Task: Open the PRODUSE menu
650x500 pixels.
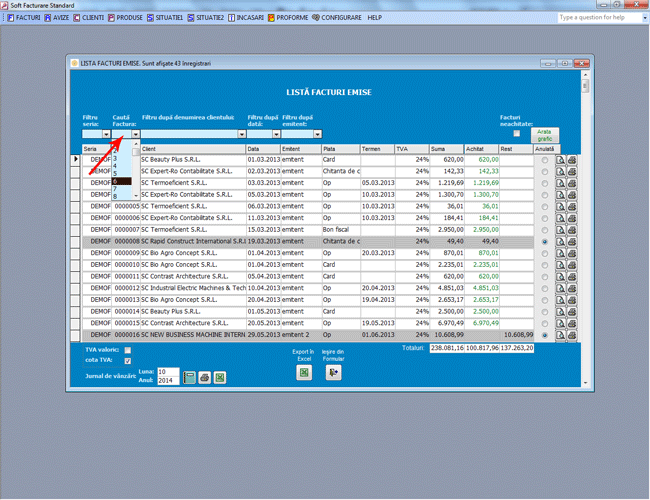Action: point(125,18)
